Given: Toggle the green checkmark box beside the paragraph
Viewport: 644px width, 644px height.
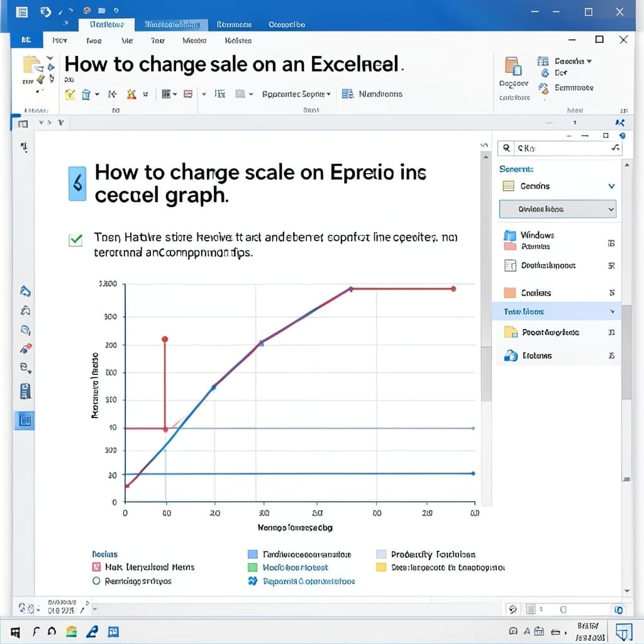Looking at the screenshot, I should coord(75,240).
